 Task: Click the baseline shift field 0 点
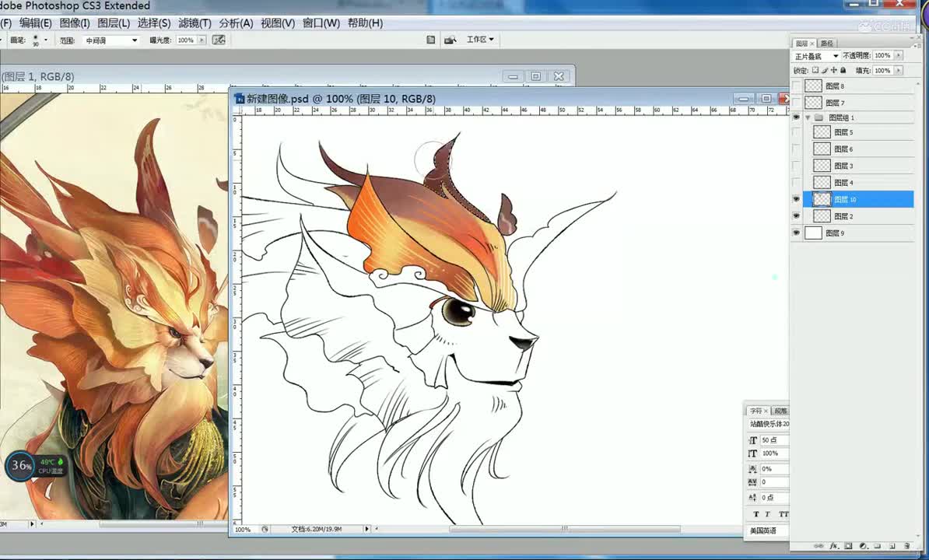coord(774,498)
